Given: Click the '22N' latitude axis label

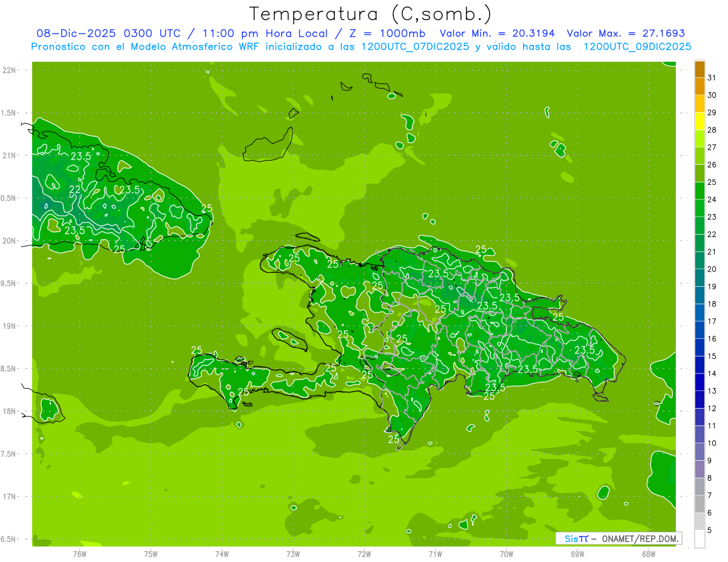Looking at the screenshot, I should [10, 70].
